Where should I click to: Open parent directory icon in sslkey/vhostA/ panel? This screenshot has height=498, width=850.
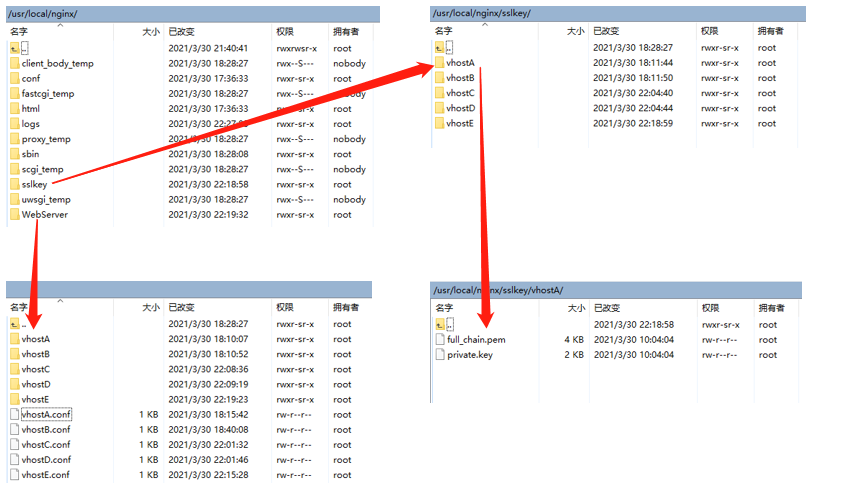tap(440, 325)
